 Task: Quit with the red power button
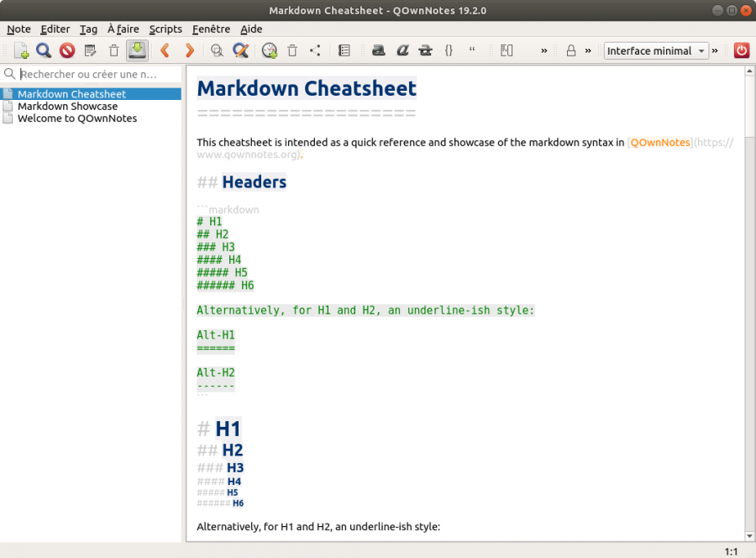[742, 50]
